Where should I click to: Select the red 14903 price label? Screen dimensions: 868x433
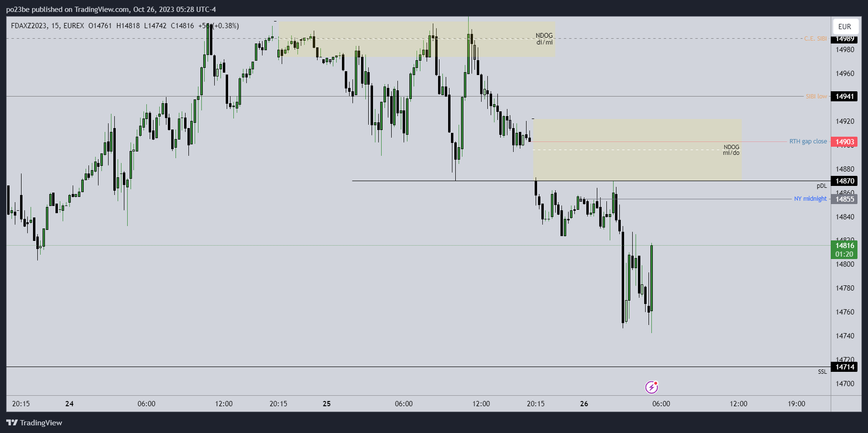tap(844, 142)
